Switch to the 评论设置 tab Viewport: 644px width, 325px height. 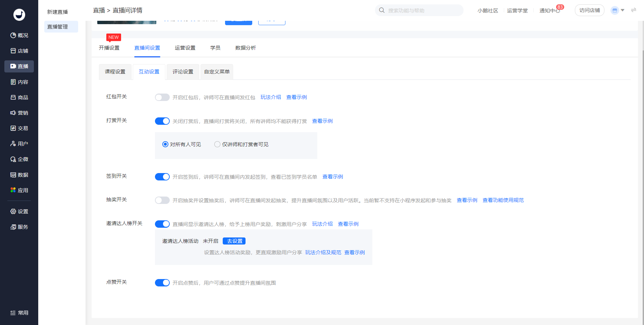[183, 72]
